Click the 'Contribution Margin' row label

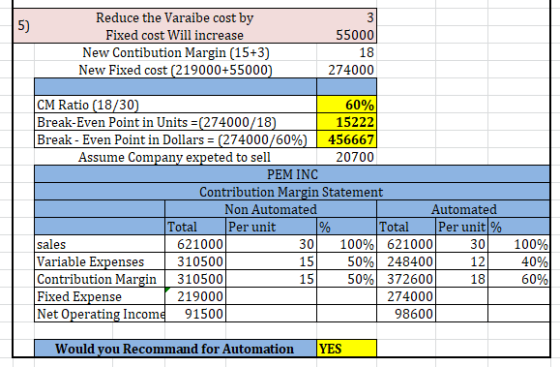pos(100,279)
